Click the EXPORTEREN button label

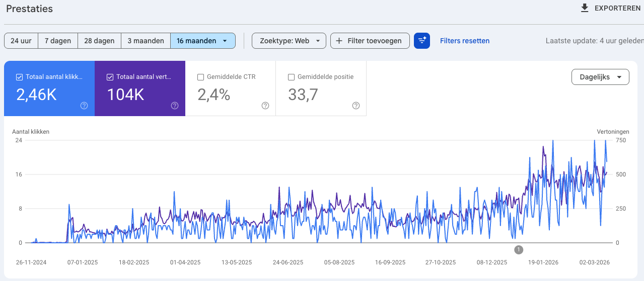(x=618, y=9)
